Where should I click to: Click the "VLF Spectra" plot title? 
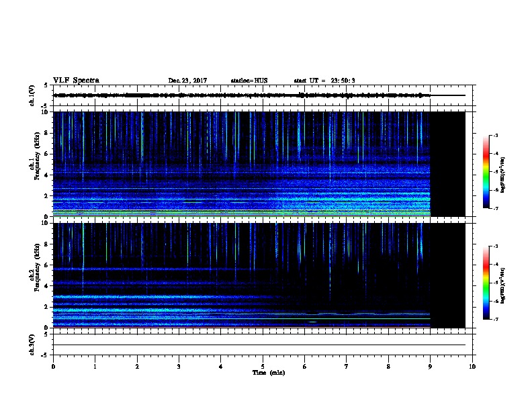tap(76, 81)
